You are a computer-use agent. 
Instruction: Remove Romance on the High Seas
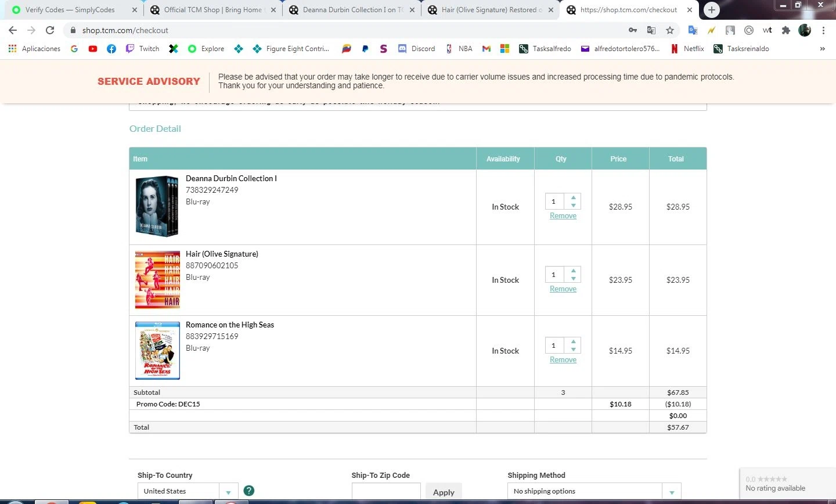click(x=563, y=360)
